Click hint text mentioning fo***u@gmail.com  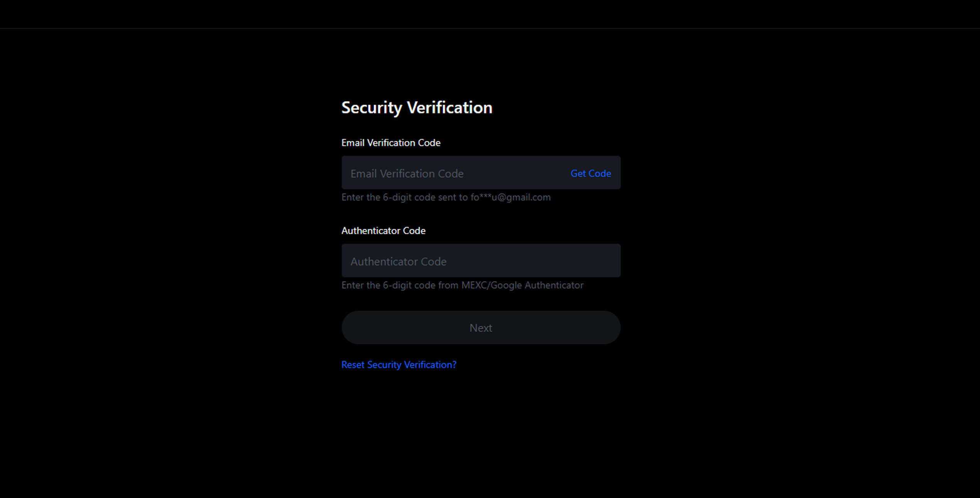point(446,197)
